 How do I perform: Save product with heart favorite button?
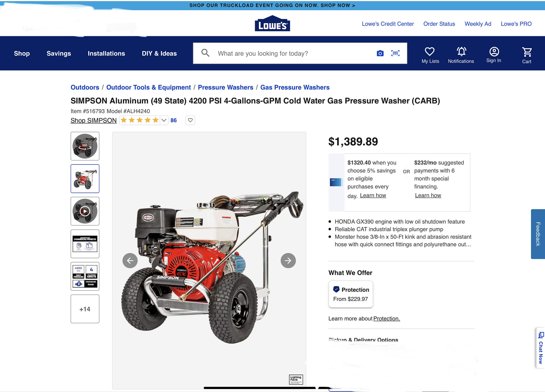point(190,120)
